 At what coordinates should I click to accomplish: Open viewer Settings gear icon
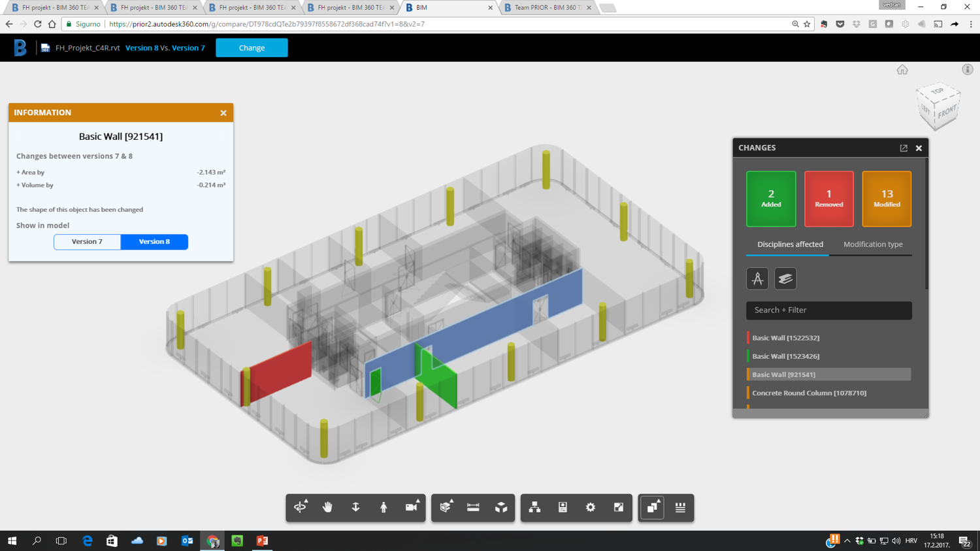(591, 507)
